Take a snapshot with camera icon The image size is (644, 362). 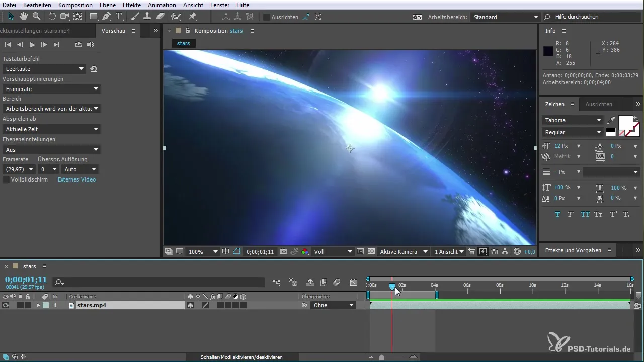283,252
